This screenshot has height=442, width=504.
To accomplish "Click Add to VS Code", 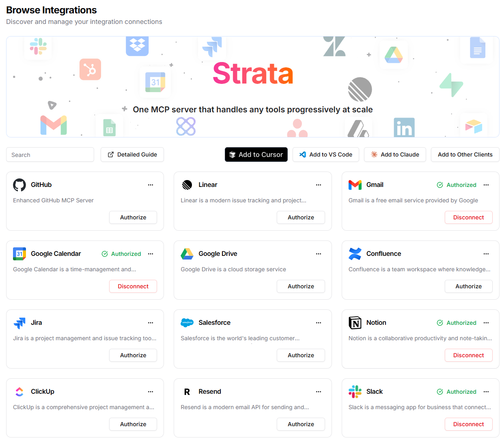I will pyautogui.click(x=326, y=154).
